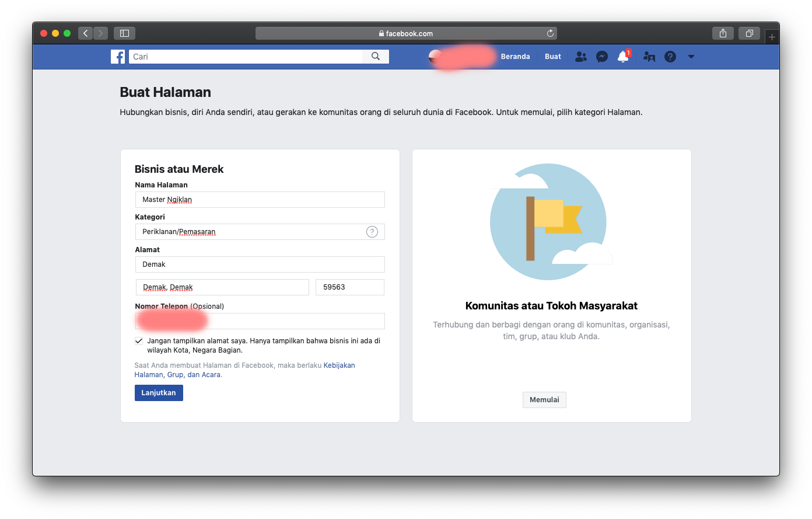Click the flag illustration image
812x519 pixels.
pos(551,222)
